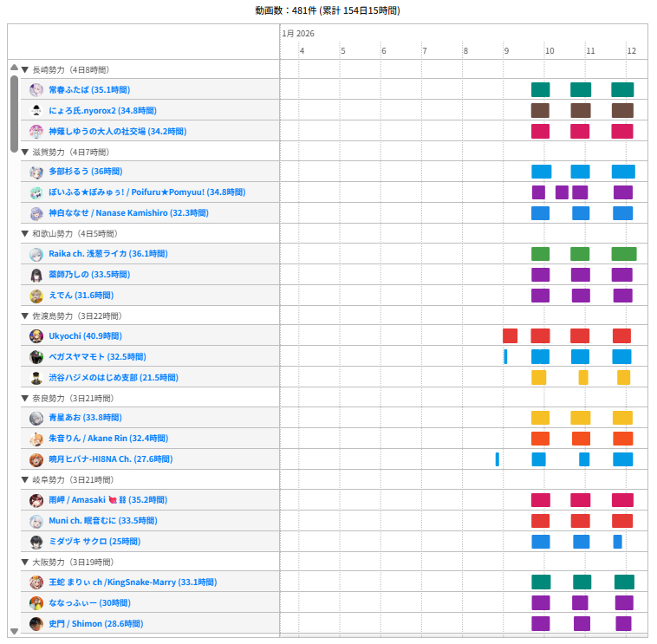Click the ミダヅキ サクロ avatar icon

click(x=36, y=542)
